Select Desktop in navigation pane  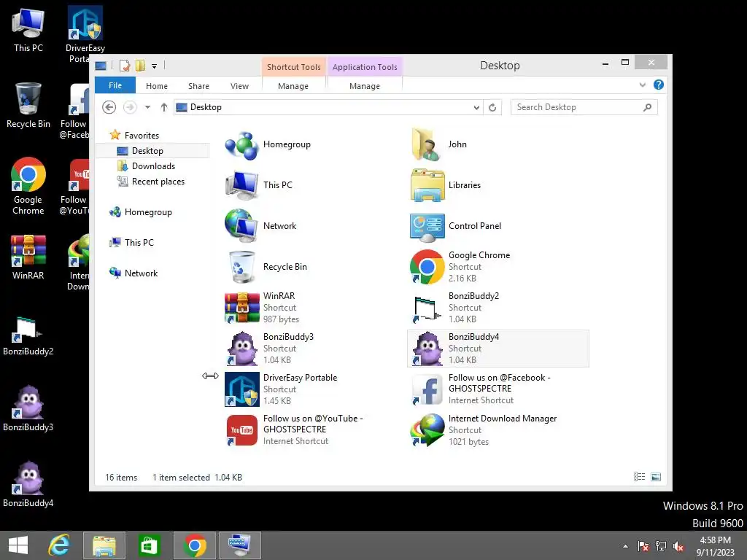click(x=152, y=150)
